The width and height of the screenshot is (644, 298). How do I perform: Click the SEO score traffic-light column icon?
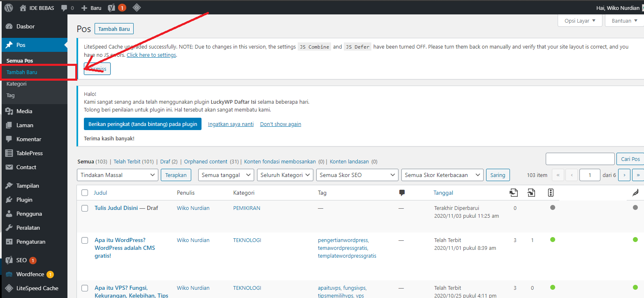(x=551, y=193)
